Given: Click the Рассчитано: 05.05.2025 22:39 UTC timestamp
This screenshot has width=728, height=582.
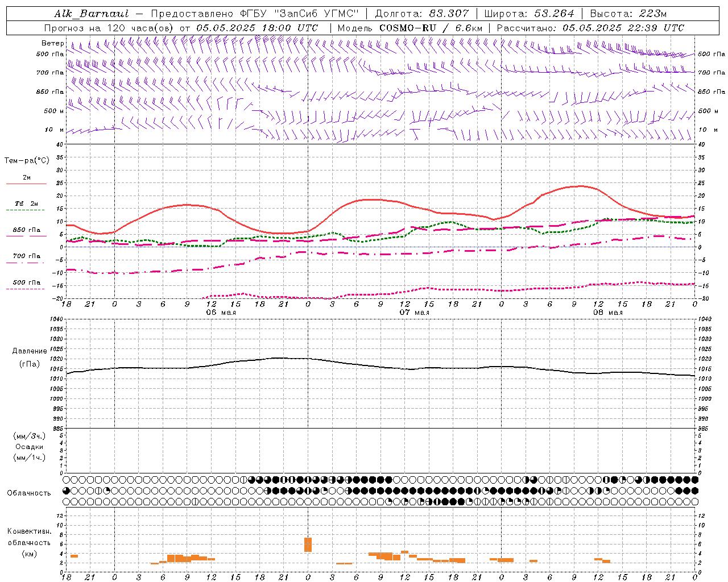Looking at the screenshot, I should tap(590, 28).
